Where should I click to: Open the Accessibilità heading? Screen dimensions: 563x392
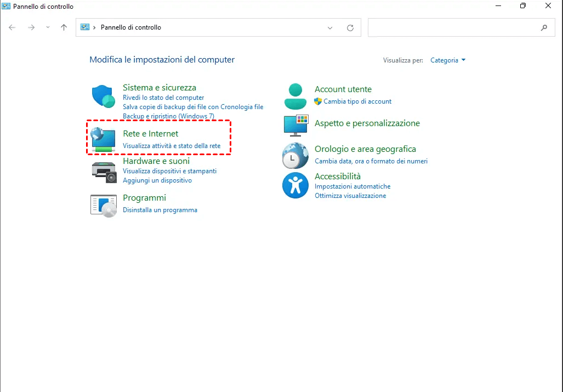point(338,176)
